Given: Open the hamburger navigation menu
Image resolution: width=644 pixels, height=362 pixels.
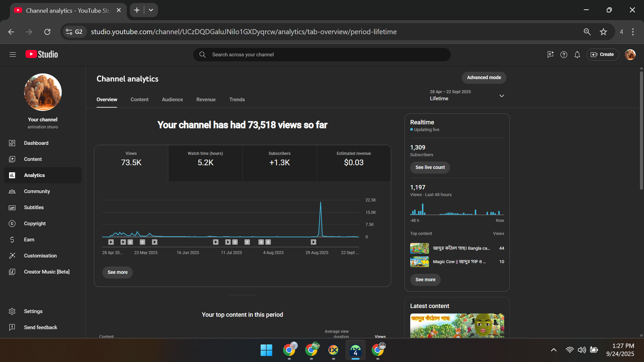Looking at the screenshot, I should 12,54.
